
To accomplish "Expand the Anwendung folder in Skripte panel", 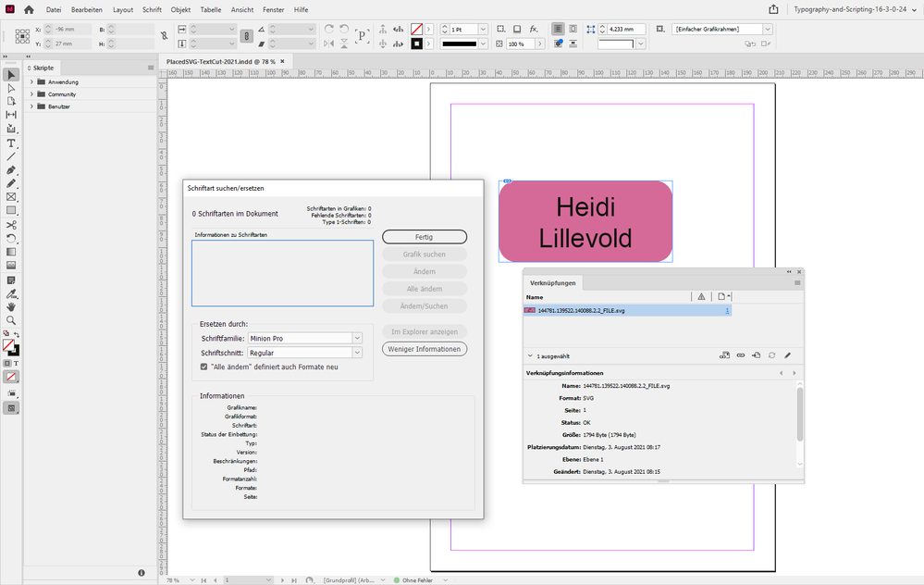I will (x=31, y=82).
